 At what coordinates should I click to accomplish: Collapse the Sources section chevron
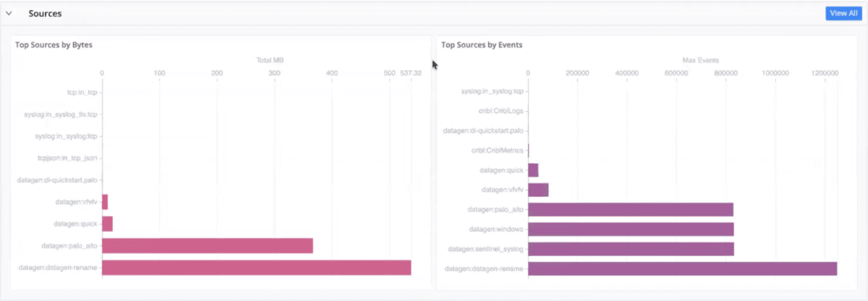(9, 13)
